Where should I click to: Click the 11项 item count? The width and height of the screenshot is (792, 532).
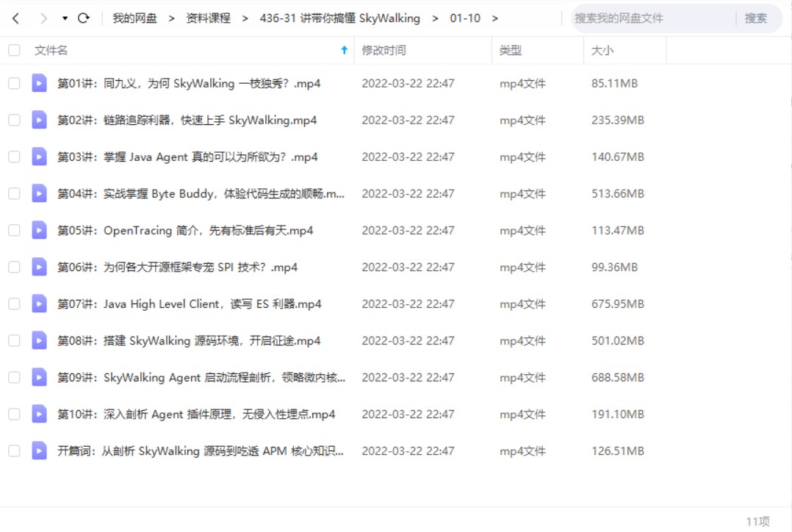click(757, 522)
